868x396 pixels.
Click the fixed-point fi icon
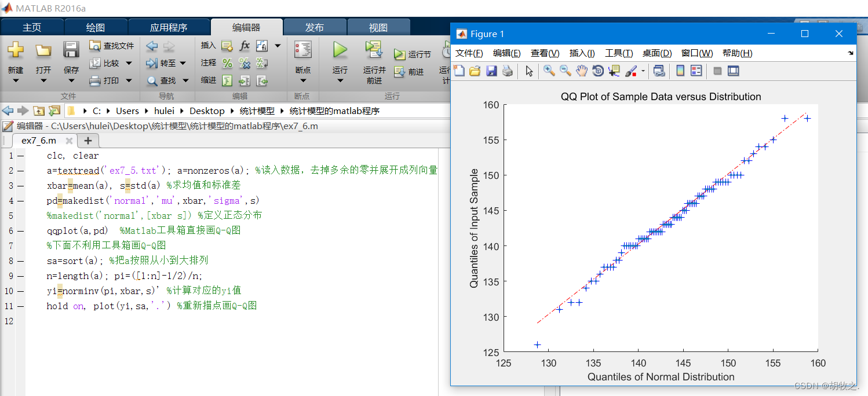tap(262, 46)
